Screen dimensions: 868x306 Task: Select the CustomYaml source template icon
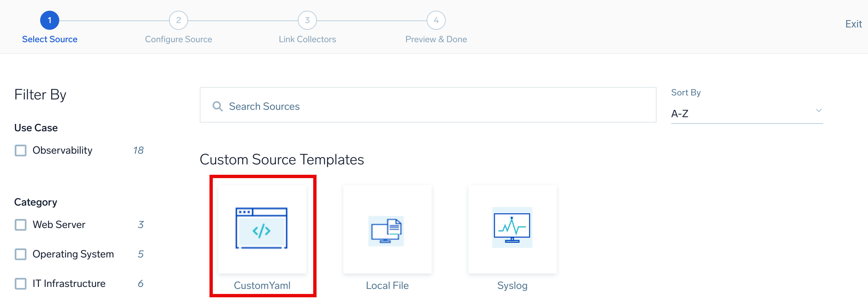coord(261,228)
